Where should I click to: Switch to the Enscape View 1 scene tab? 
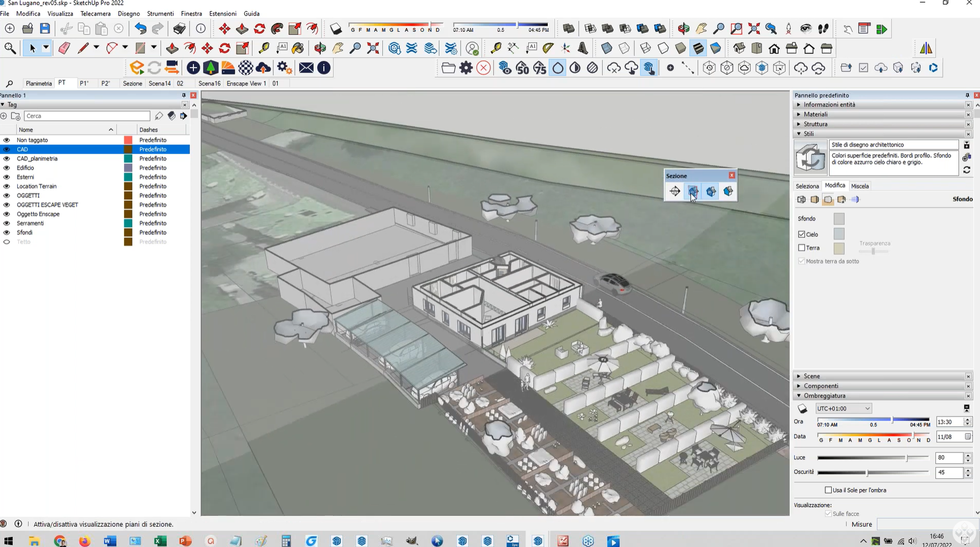pyautogui.click(x=246, y=83)
